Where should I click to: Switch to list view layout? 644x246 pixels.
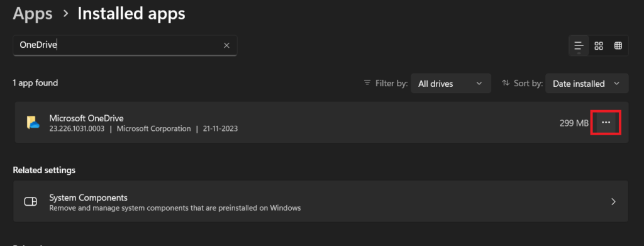pyautogui.click(x=579, y=46)
